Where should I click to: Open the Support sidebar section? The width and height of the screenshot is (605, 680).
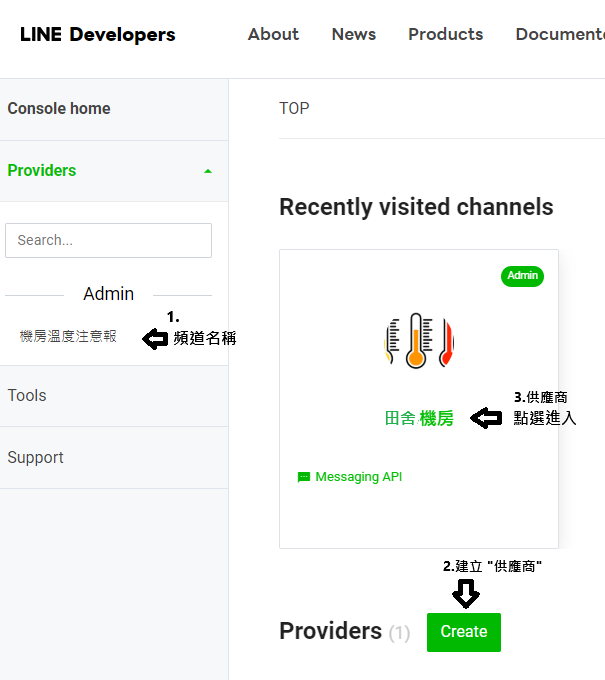coord(36,458)
